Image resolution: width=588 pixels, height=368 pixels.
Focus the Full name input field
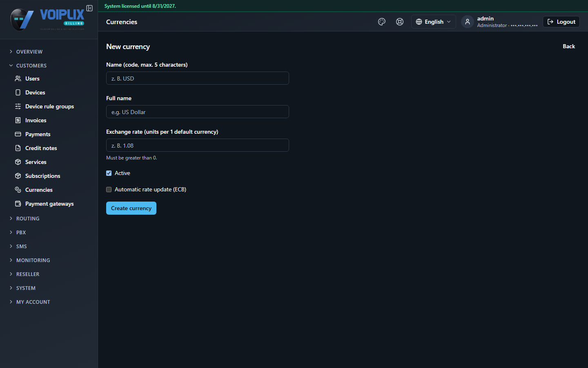click(198, 112)
